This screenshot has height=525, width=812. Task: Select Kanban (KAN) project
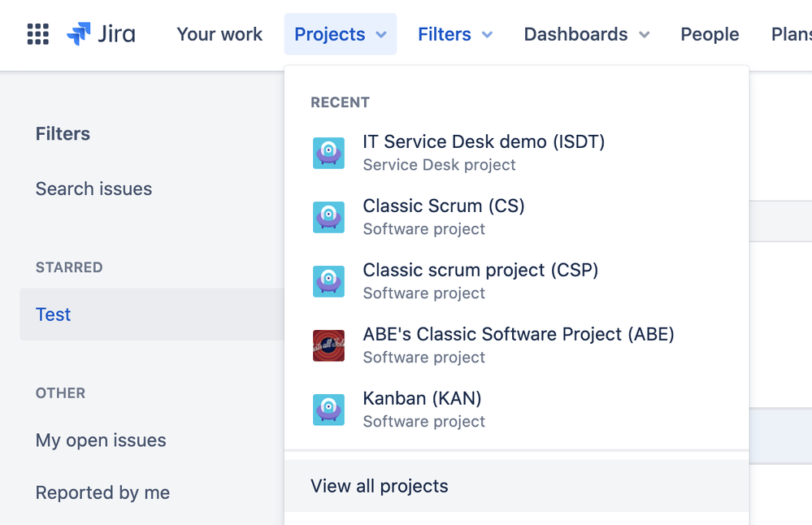[x=517, y=410]
